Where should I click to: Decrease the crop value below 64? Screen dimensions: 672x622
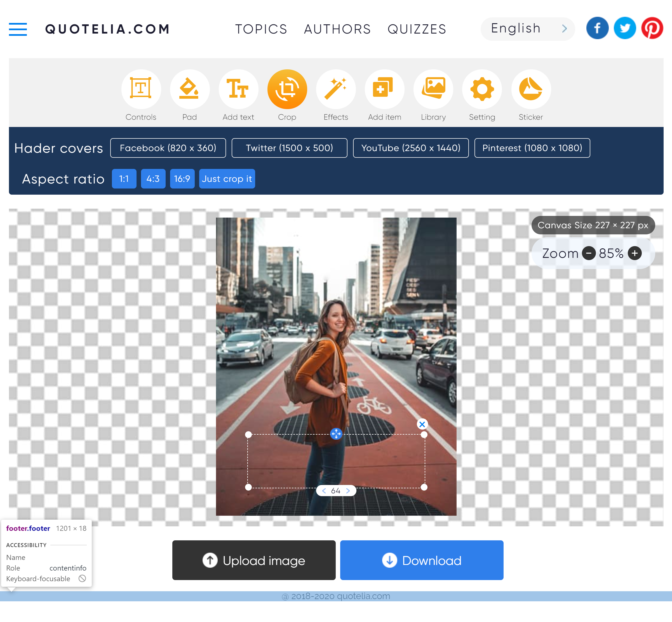(x=324, y=491)
